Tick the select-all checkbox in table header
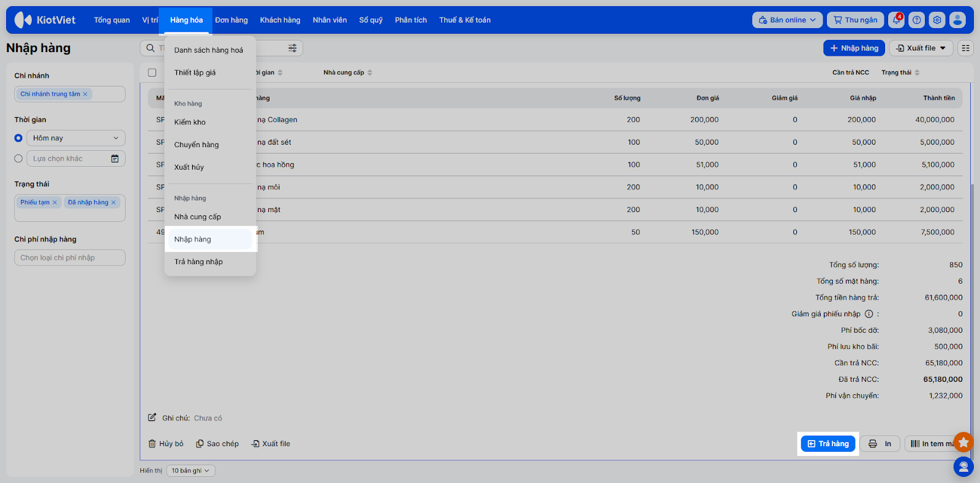 tap(152, 72)
